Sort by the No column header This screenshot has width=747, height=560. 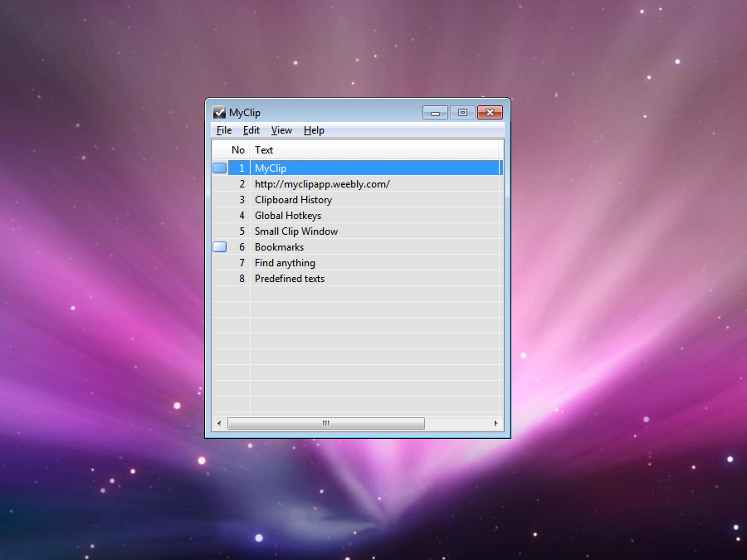(237, 150)
